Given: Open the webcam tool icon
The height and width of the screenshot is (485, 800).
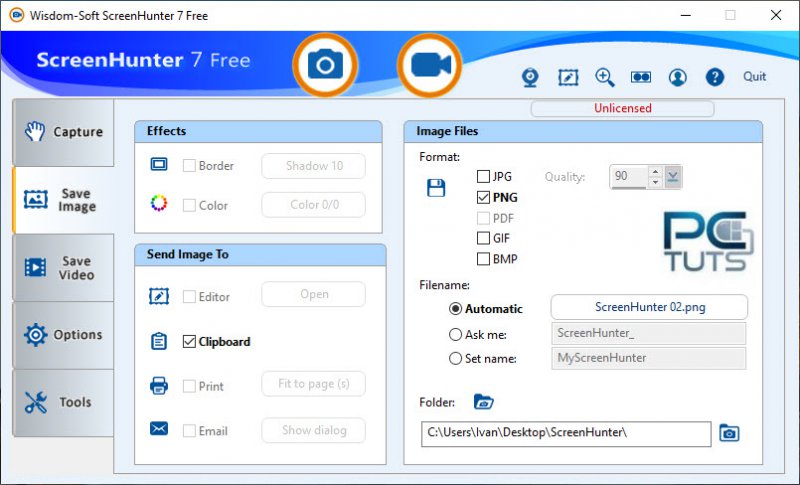Looking at the screenshot, I should pyautogui.click(x=531, y=78).
